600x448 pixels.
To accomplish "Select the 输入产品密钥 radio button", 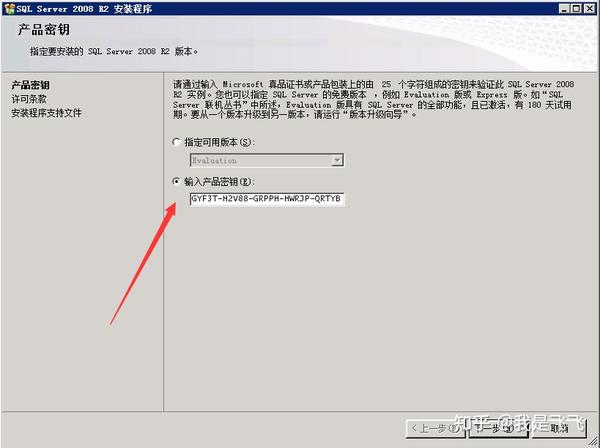I will (176, 181).
